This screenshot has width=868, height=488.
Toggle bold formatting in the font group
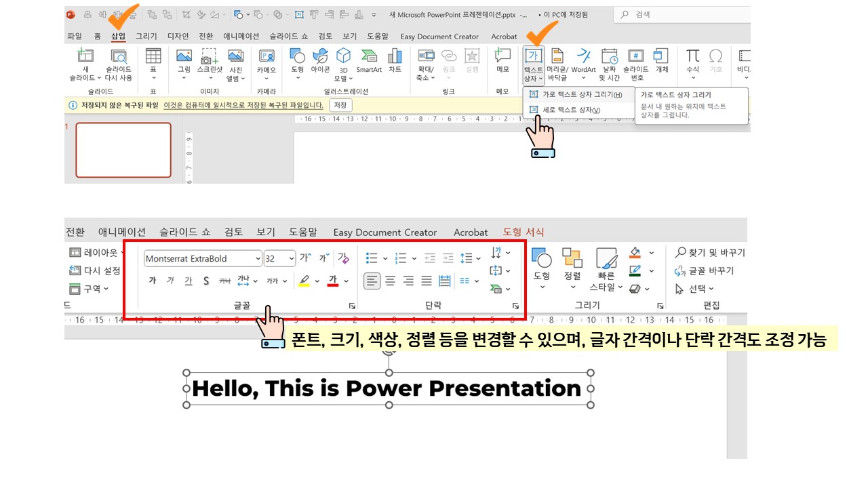click(x=152, y=280)
